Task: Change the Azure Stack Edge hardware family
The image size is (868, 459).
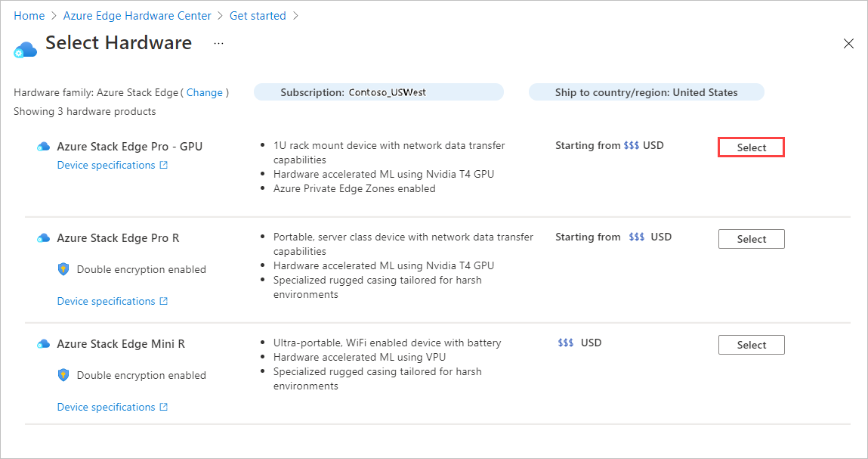Action: [205, 91]
